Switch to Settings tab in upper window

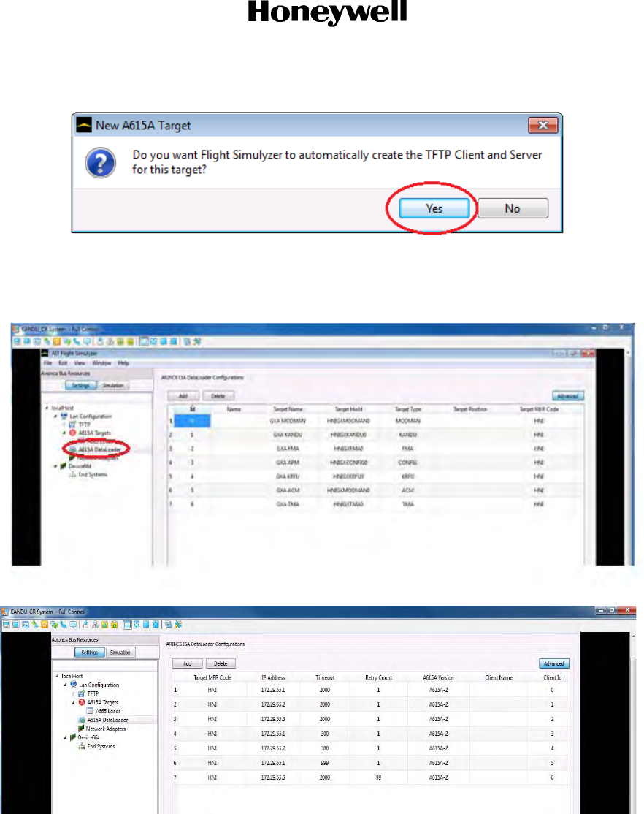(x=81, y=385)
